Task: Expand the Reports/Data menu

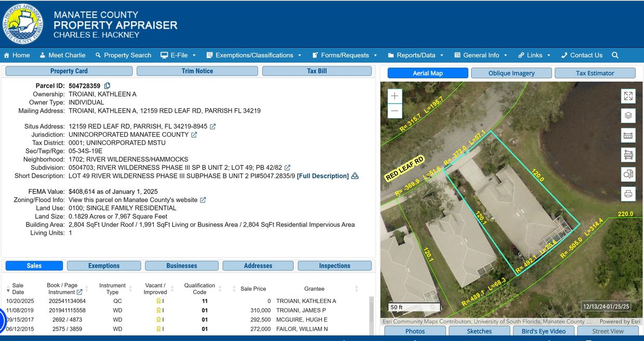Action: tap(415, 55)
